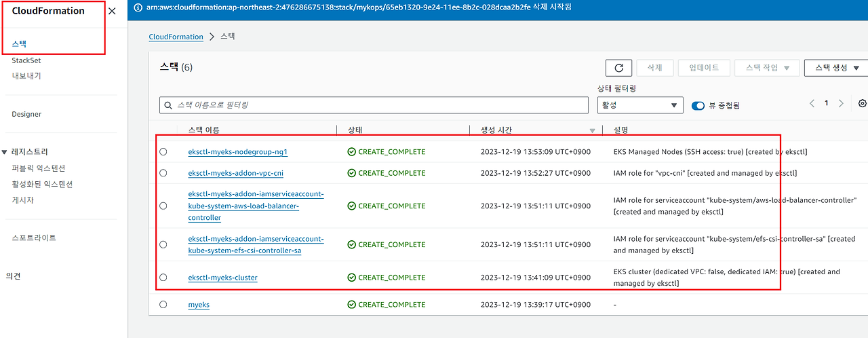Select radio for myeks stack
The width and height of the screenshot is (868, 338).
pos(163,305)
